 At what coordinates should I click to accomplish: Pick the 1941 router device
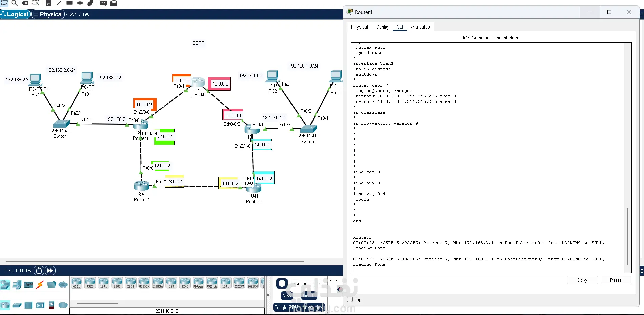click(x=103, y=283)
